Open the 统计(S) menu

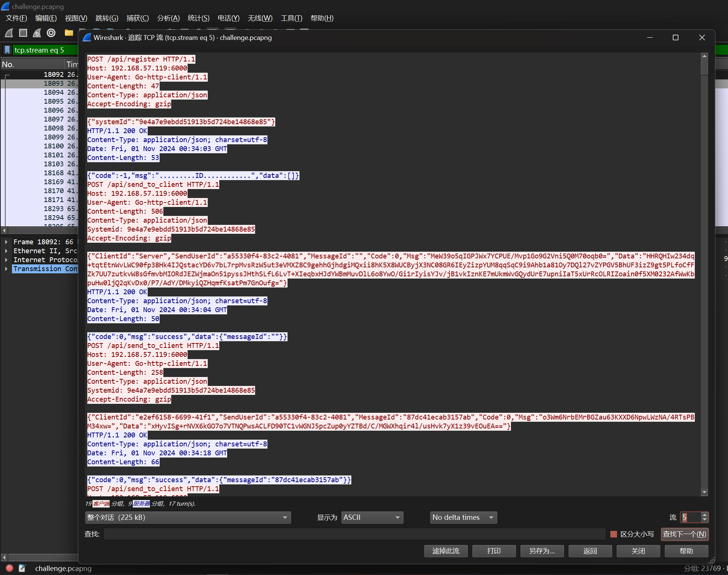[198, 18]
